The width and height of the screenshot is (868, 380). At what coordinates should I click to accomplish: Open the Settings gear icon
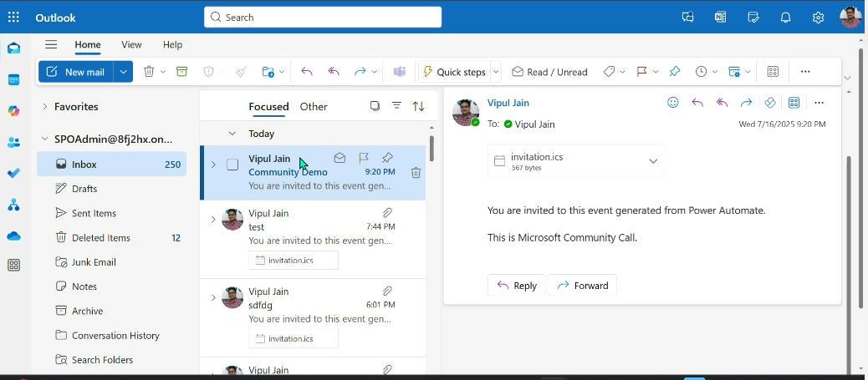click(x=818, y=18)
